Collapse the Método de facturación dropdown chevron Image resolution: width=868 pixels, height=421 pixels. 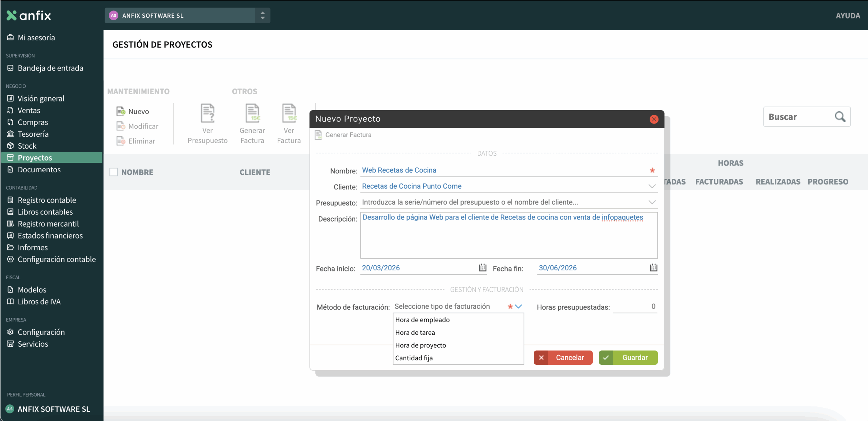[x=518, y=306]
